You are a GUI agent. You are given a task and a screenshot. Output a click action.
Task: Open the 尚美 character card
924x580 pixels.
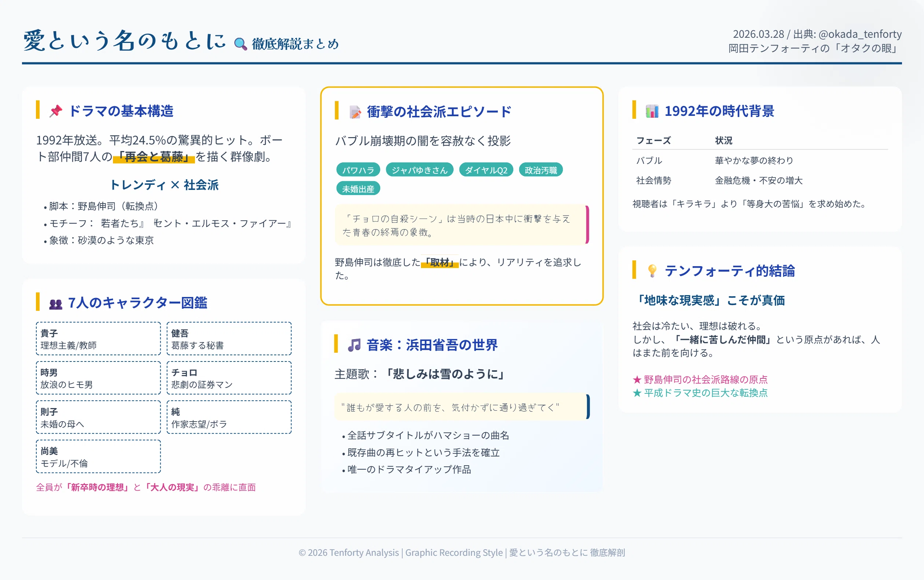pyautogui.click(x=98, y=456)
